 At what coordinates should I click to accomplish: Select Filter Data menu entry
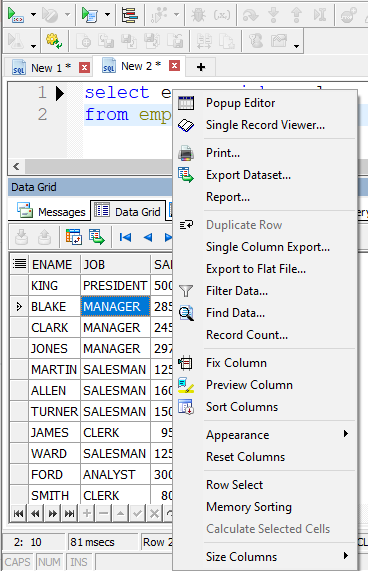coord(237,291)
